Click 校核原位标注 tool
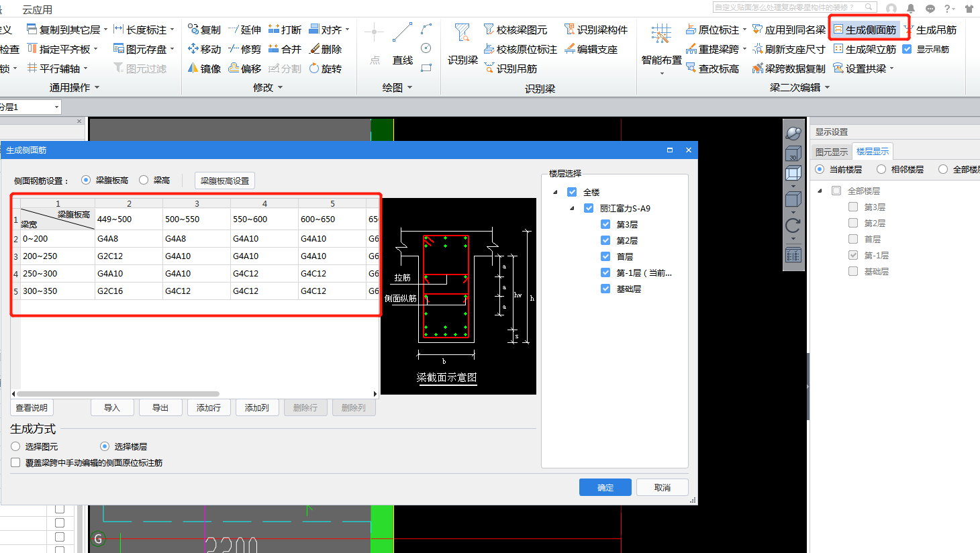 point(520,49)
